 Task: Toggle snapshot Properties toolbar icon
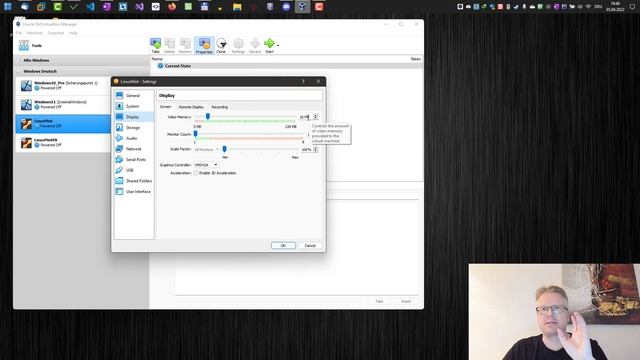(x=204, y=45)
